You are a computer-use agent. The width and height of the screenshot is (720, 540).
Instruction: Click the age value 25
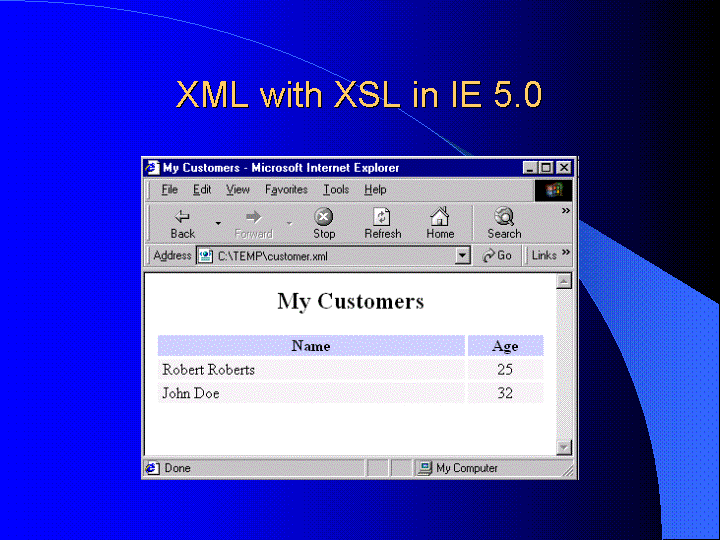pos(505,370)
